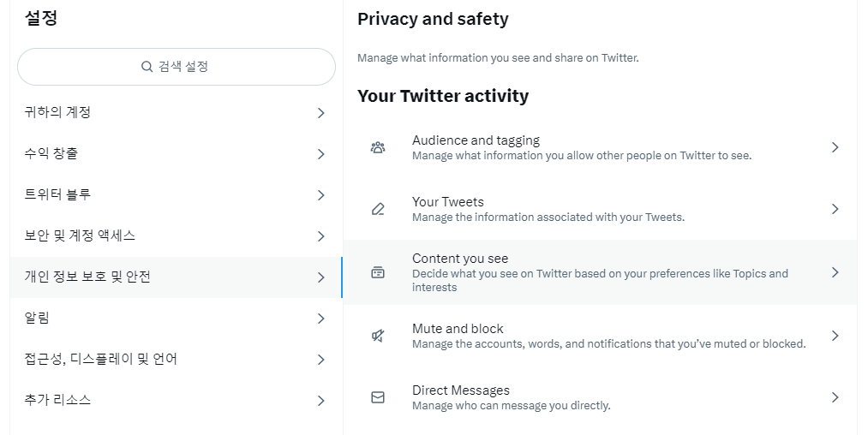868x435 pixels.
Task: Click chevron next to Mute and block
Action: pos(835,336)
